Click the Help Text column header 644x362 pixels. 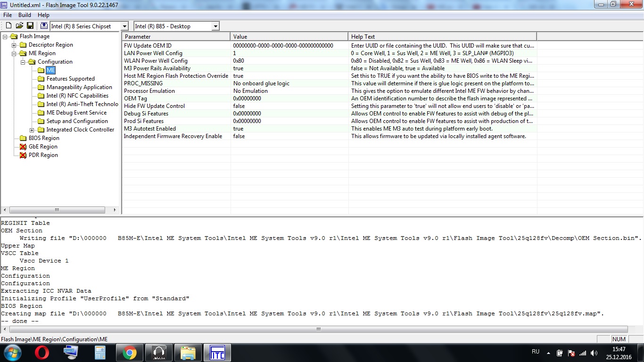[443, 36]
